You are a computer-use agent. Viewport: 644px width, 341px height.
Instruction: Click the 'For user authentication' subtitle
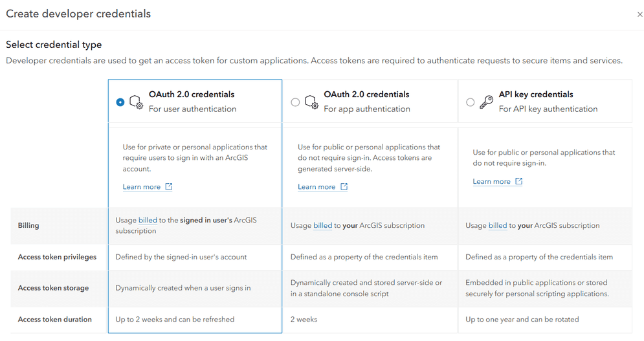(x=192, y=109)
